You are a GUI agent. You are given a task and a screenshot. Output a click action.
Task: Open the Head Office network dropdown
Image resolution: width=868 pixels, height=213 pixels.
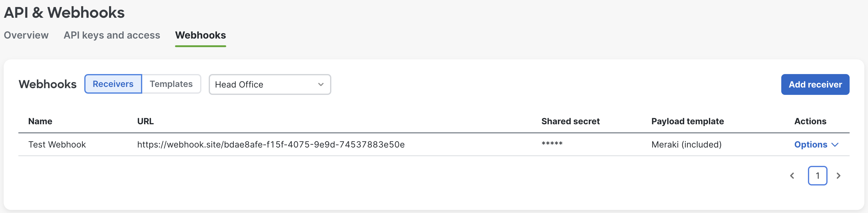(x=269, y=84)
